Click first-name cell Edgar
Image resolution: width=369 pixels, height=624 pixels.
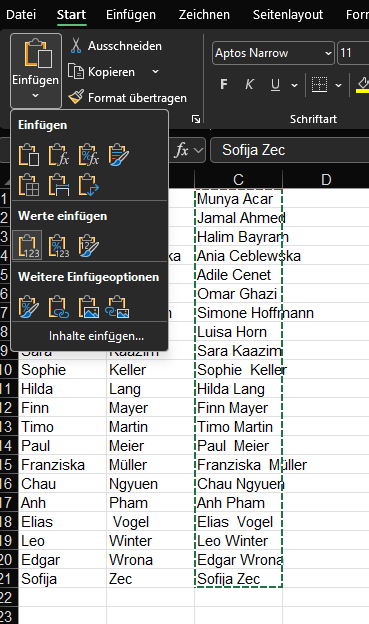click(x=62, y=560)
